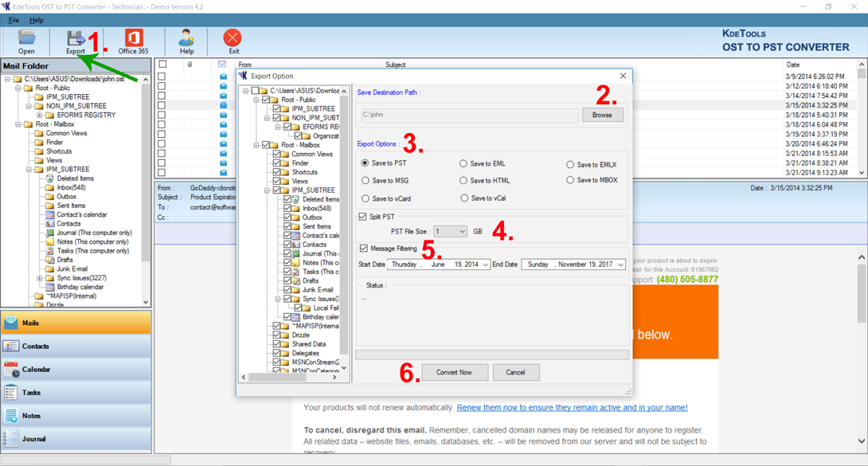Screen dimensions: 868x466
Task: Select the Save to MSG option
Action: pos(366,181)
